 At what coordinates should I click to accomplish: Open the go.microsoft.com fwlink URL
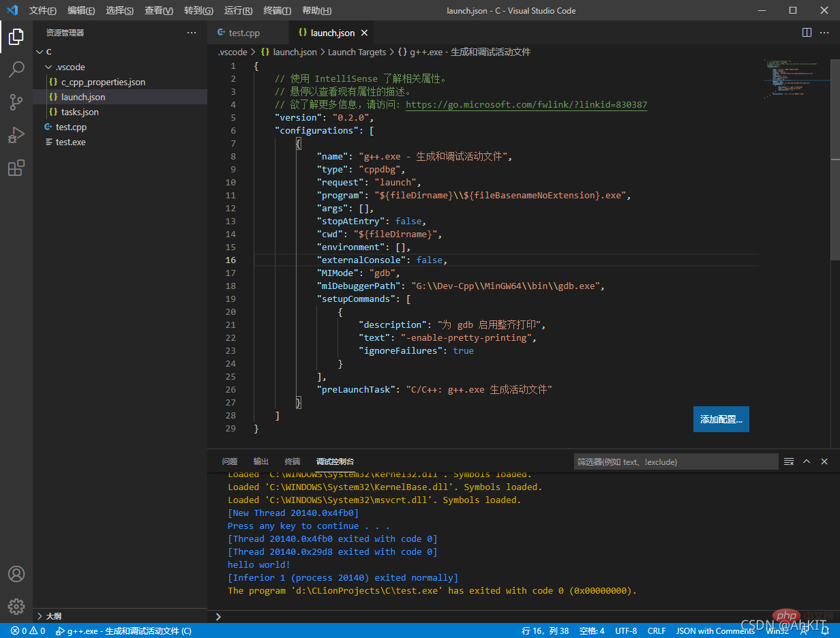click(x=526, y=105)
